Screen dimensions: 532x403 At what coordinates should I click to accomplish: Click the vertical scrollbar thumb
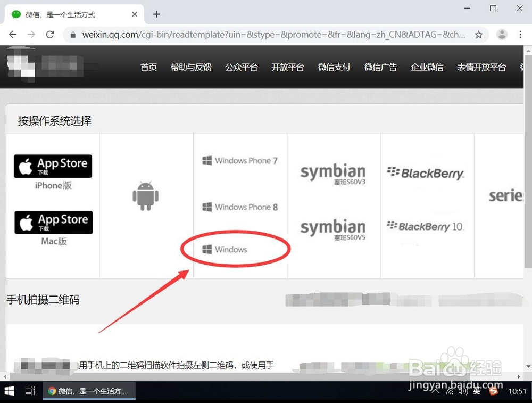[528, 161]
